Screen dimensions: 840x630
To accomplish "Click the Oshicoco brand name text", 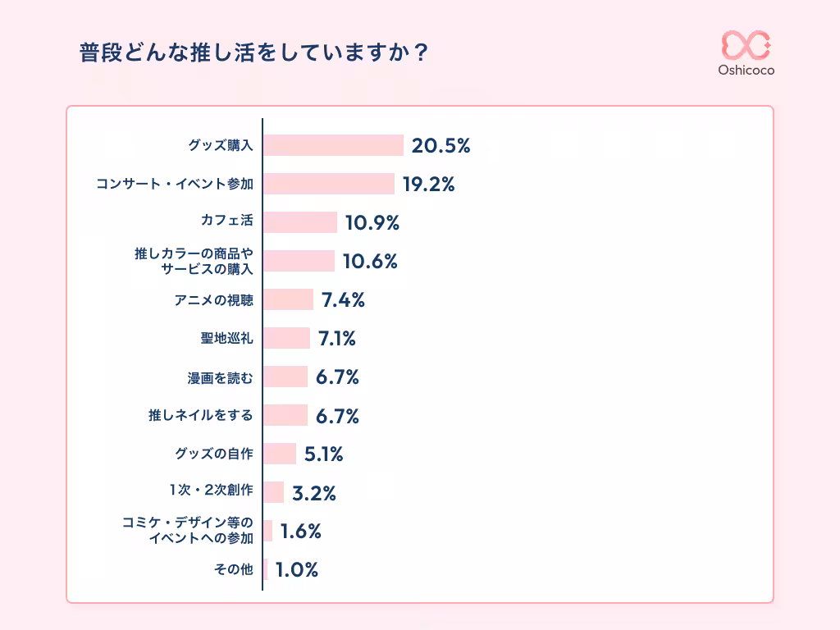I will click(746, 71).
